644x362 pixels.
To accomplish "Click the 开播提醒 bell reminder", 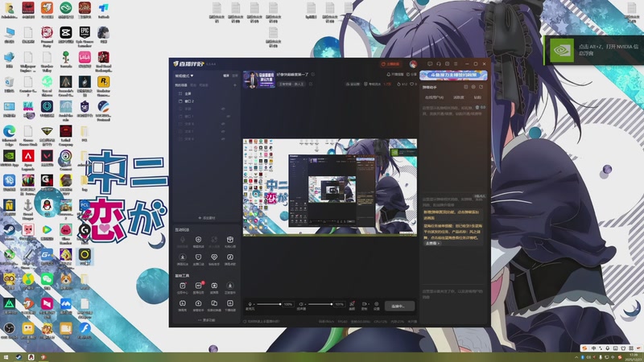I will (395, 75).
